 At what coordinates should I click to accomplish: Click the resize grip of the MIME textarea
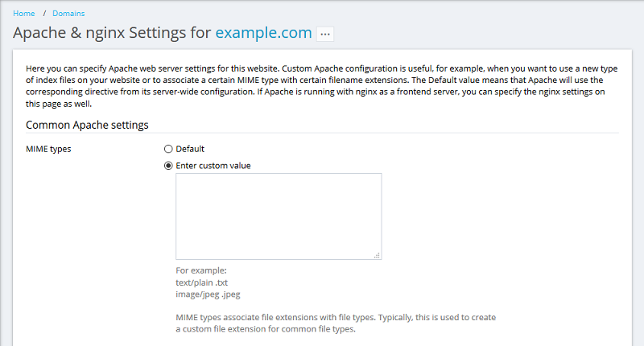377,255
